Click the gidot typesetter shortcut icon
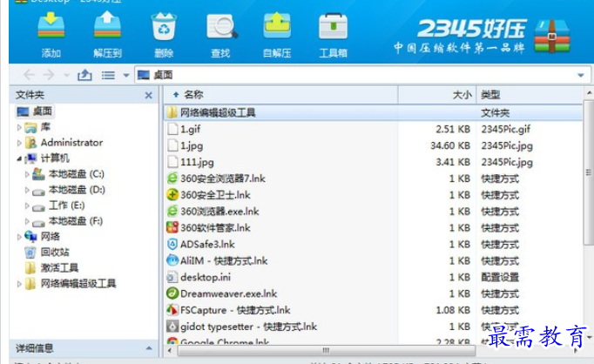Viewport: 594px width, 364px height. click(172, 327)
